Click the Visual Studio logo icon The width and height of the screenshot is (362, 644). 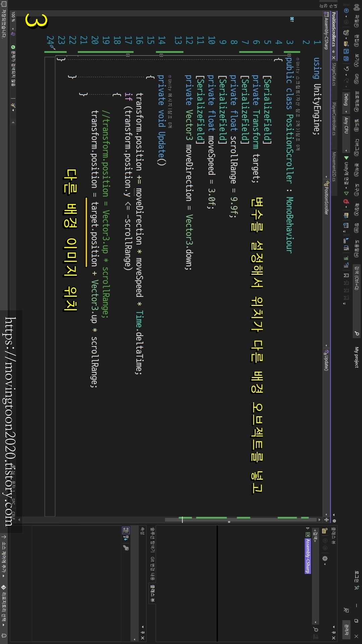(357, 7)
